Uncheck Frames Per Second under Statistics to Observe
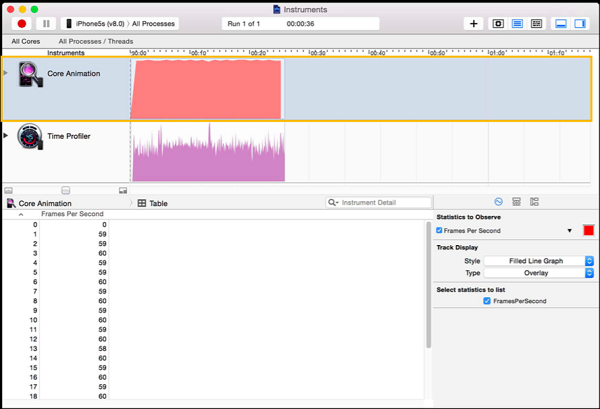The width and height of the screenshot is (600, 409). [440, 231]
